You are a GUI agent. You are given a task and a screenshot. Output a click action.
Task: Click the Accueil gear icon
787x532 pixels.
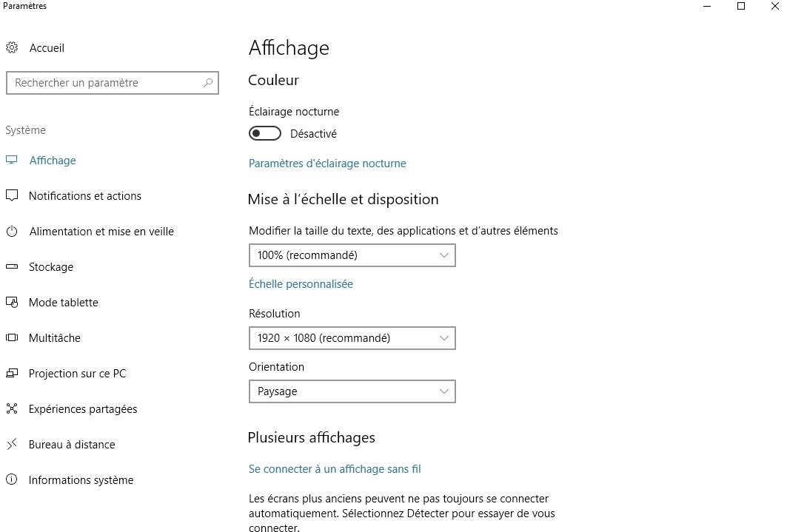coord(12,48)
